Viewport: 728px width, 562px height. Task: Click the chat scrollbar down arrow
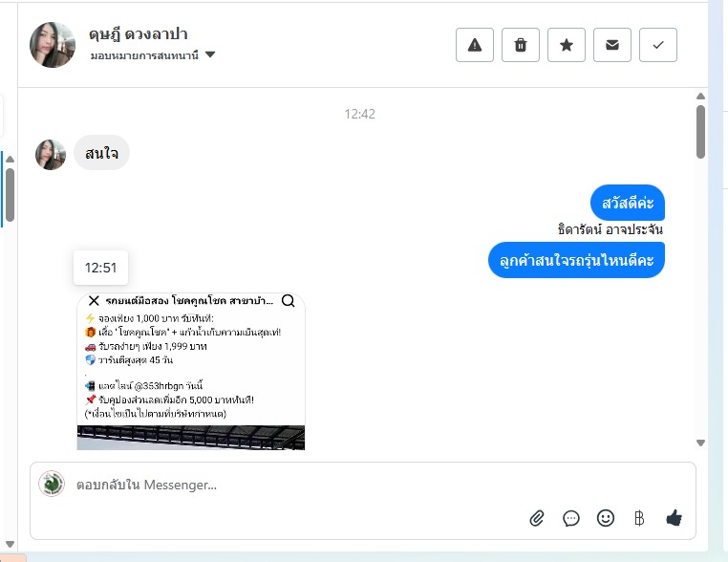(700, 443)
